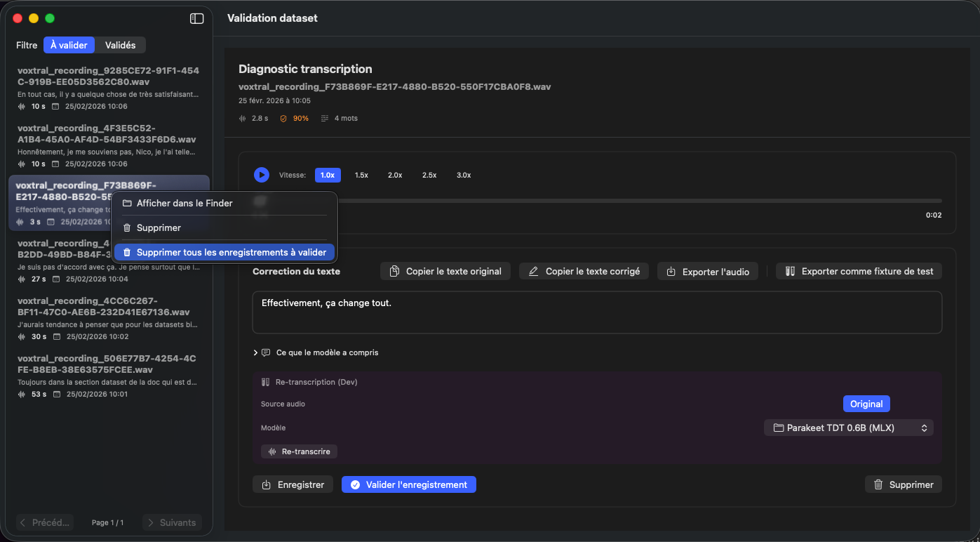
Task: Click Exporter comme fixture de test
Action: 859,271
